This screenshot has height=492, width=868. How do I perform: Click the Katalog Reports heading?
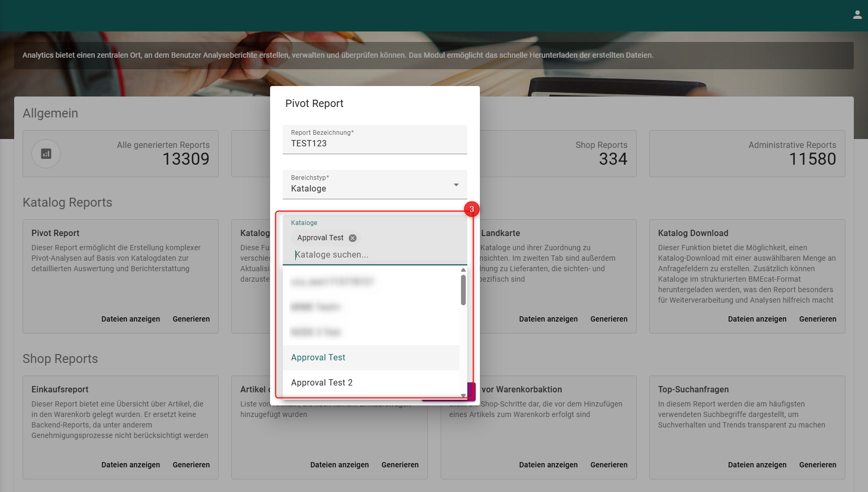[x=67, y=202]
